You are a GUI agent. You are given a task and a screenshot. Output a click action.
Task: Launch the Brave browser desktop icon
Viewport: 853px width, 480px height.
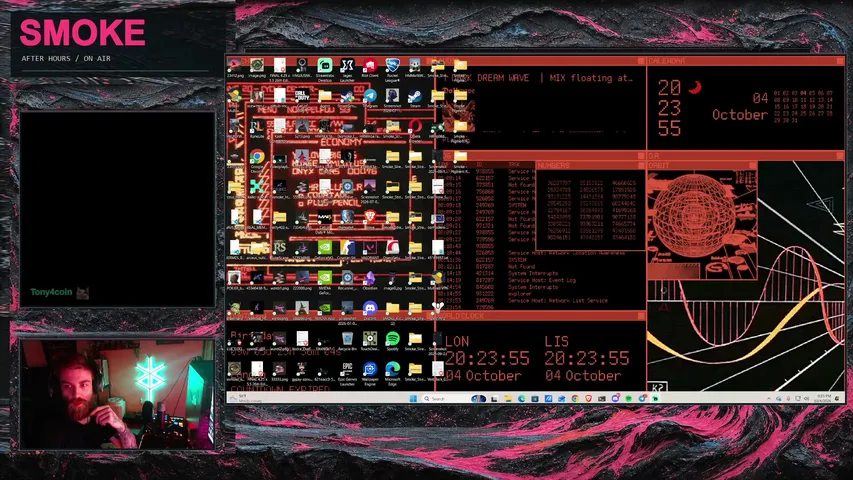coord(370,219)
